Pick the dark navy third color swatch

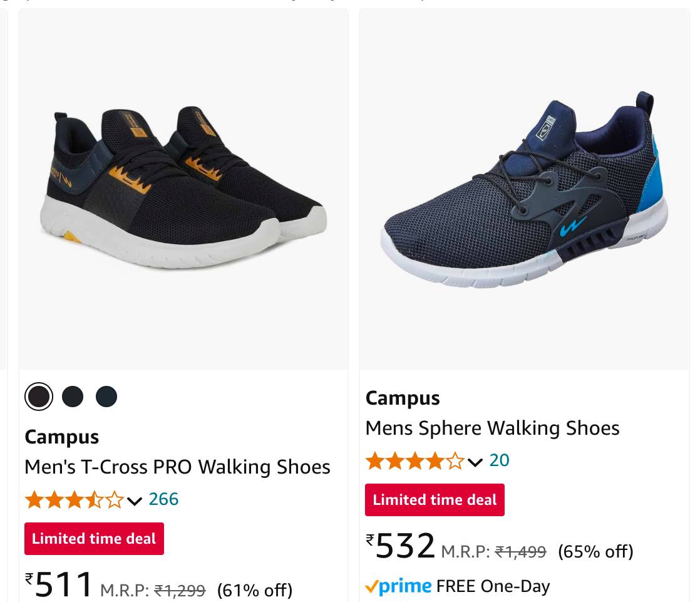coord(106,397)
